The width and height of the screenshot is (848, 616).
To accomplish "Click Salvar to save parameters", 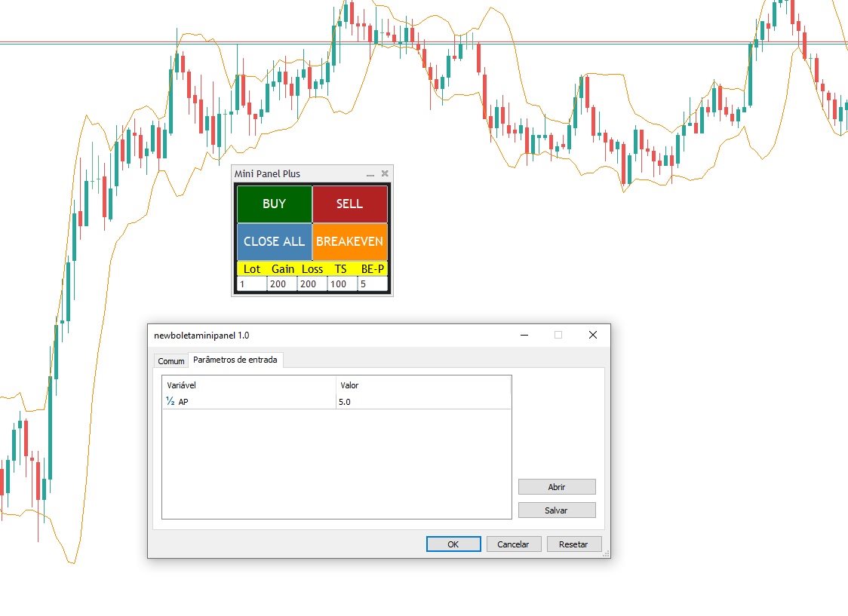I will coord(556,510).
